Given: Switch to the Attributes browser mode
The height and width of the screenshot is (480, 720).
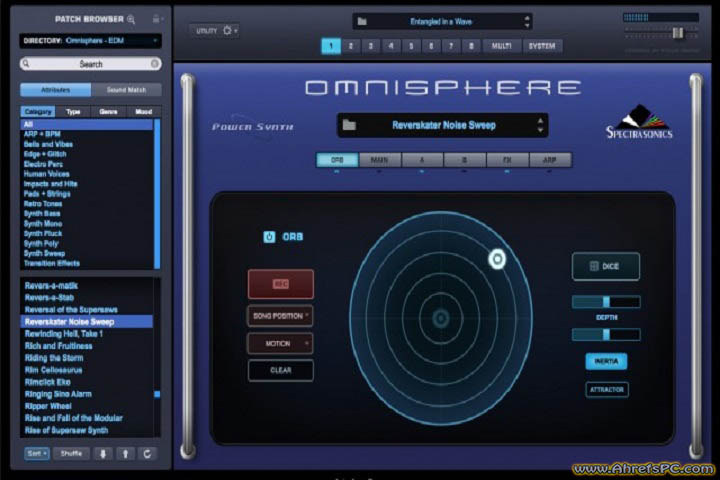Looking at the screenshot, I should 56,90.
